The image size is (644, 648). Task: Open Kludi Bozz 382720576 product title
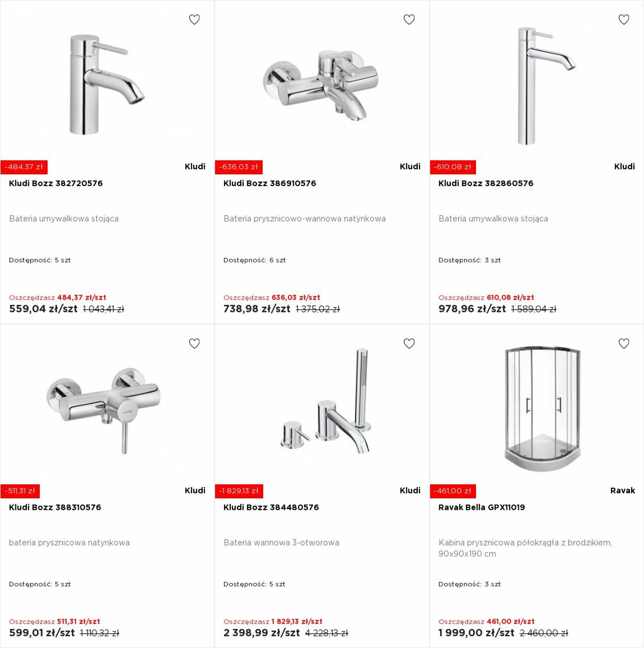point(56,183)
